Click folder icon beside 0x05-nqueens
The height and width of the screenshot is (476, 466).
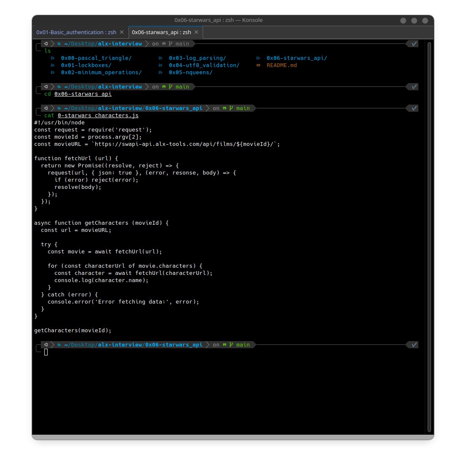161,73
